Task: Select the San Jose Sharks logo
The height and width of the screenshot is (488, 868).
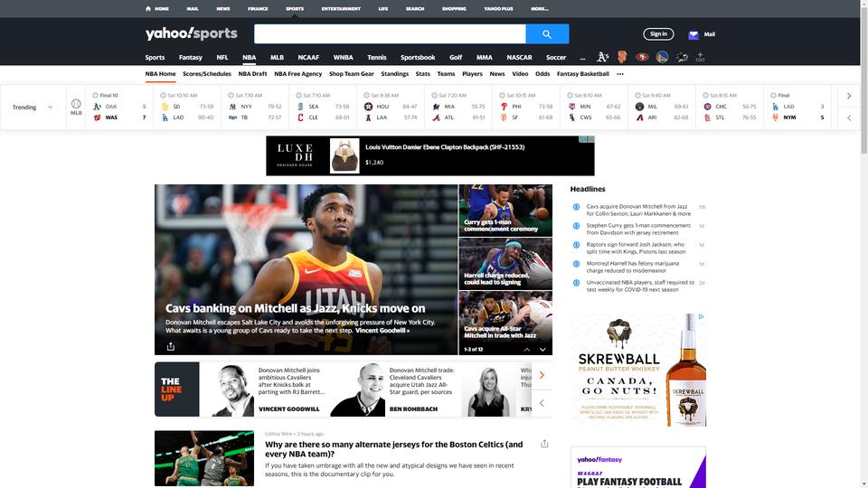Action: tap(682, 57)
